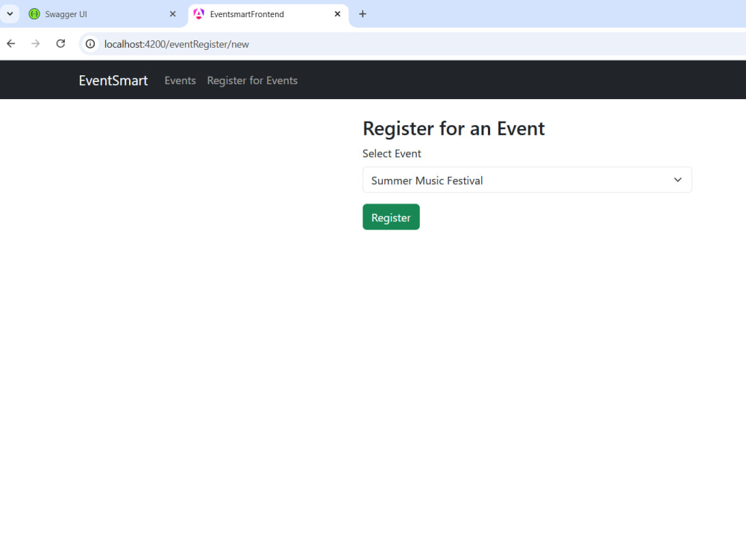Go to EventSmart brand home link
746x560 pixels.
tap(113, 81)
